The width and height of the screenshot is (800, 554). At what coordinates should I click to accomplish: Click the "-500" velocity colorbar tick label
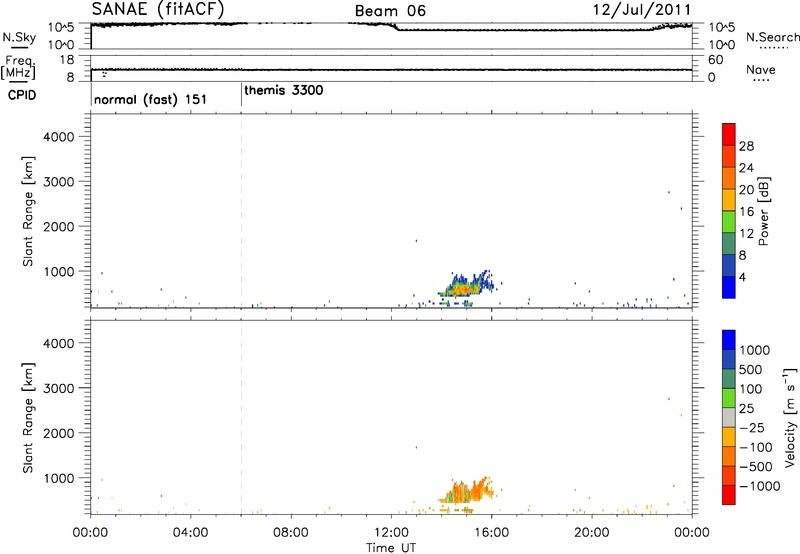click(756, 467)
